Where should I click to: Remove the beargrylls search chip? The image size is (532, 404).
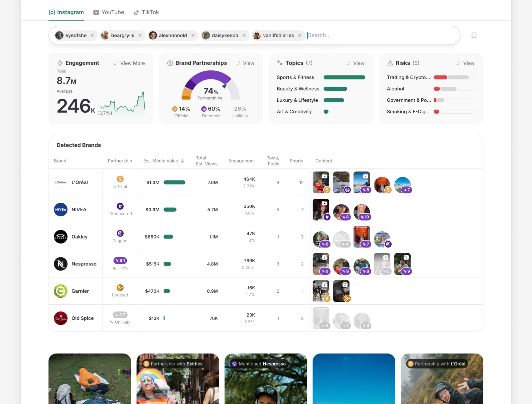pos(140,36)
